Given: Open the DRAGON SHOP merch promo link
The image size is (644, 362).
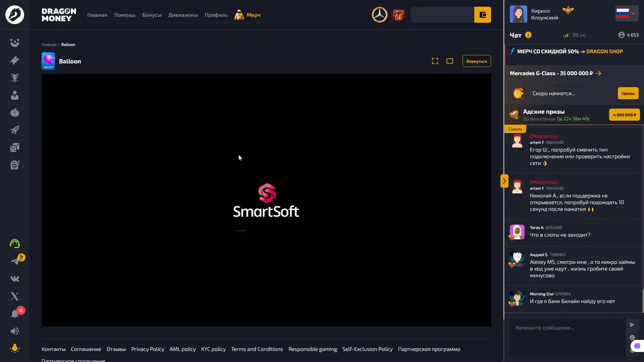Looking at the screenshot, I should pyautogui.click(x=604, y=51).
